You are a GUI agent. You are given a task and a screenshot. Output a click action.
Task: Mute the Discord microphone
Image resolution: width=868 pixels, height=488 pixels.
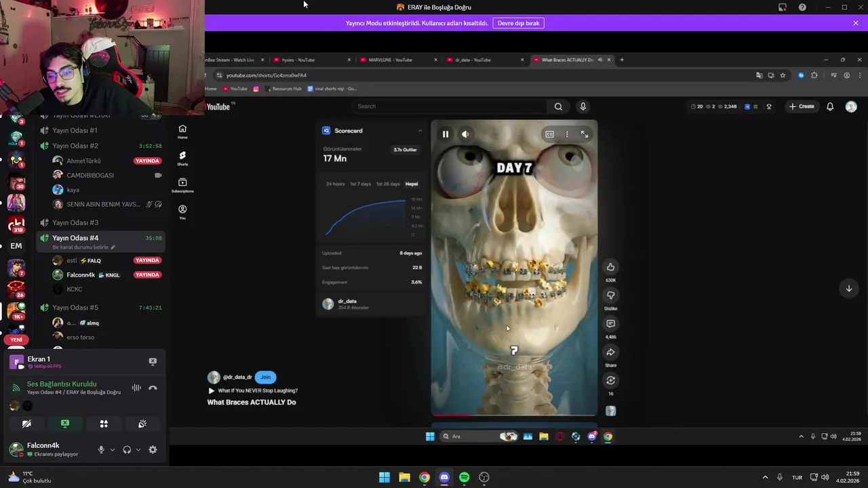point(102,449)
